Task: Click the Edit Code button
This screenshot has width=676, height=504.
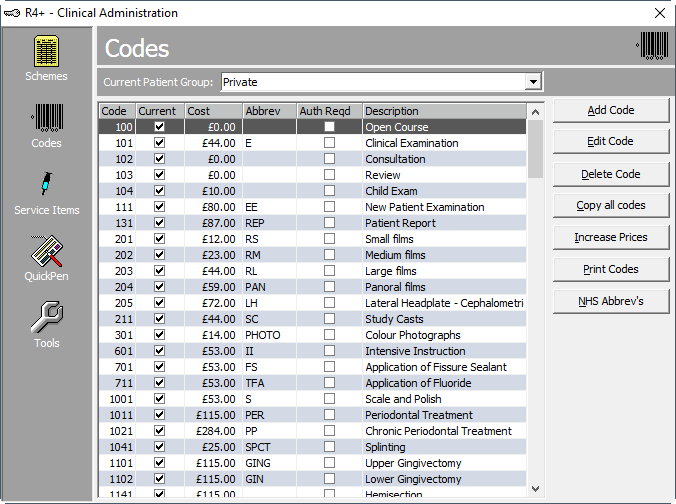Action: [x=611, y=141]
